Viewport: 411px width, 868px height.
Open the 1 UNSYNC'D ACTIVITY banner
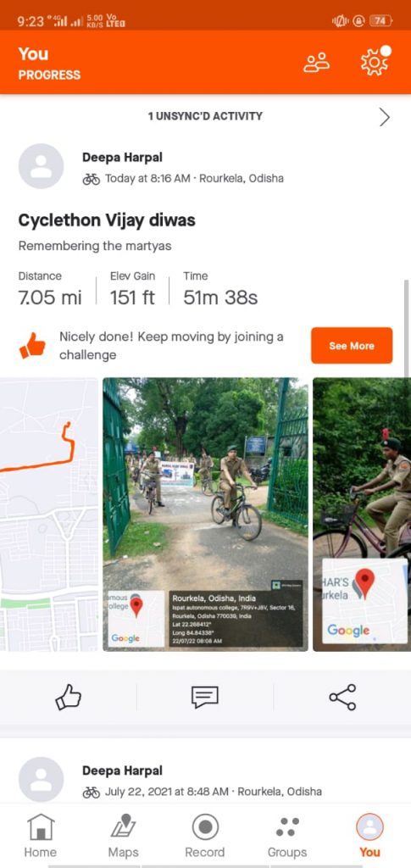point(205,116)
